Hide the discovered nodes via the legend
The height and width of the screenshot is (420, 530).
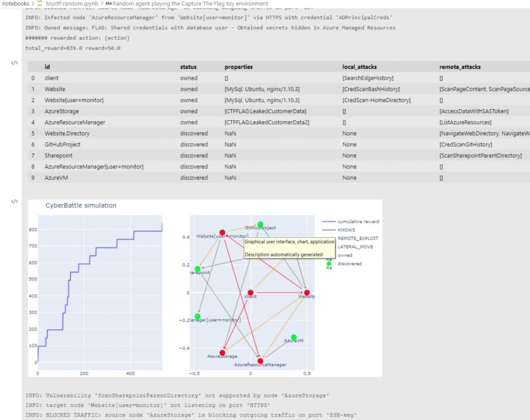tap(349, 264)
